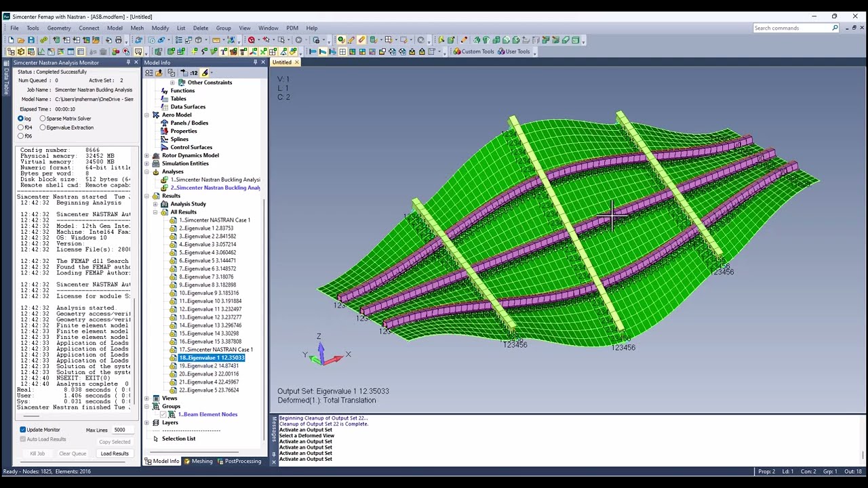The width and height of the screenshot is (868, 488).
Task: Open Custom Tools toolbar menu
Action: [474, 52]
